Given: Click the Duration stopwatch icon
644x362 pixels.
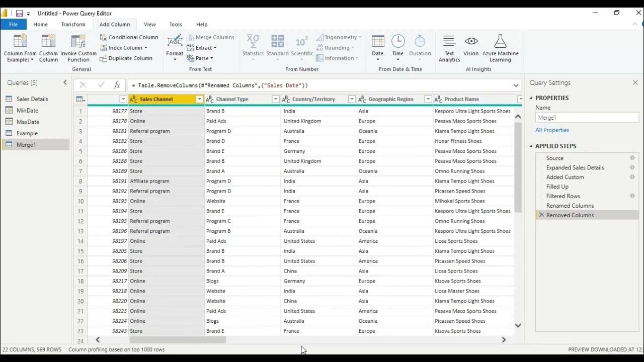Looking at the screenshot, I should click(420, 41).
